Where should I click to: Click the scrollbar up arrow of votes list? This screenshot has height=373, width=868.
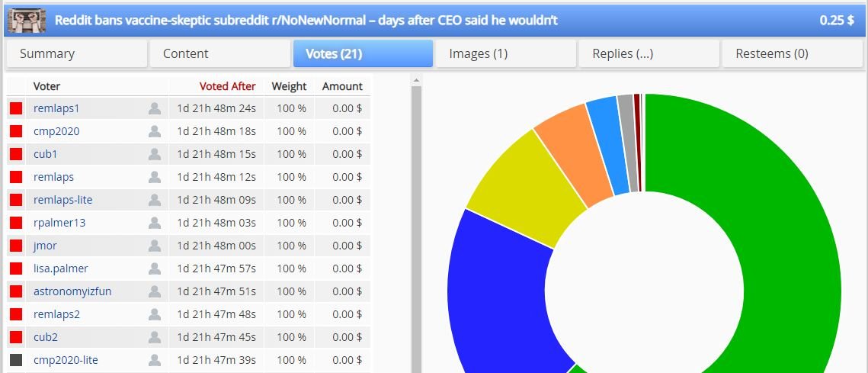416,80
